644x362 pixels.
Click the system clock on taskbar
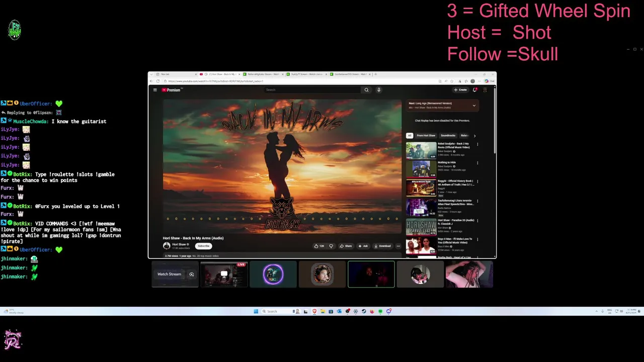[x=631, y=311]
